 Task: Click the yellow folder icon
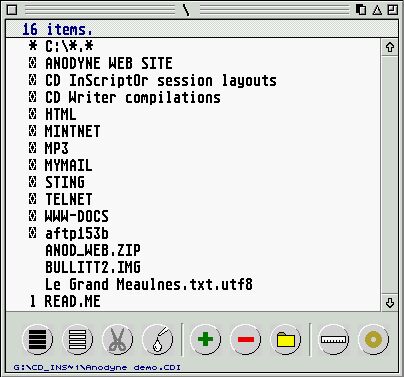286,340
